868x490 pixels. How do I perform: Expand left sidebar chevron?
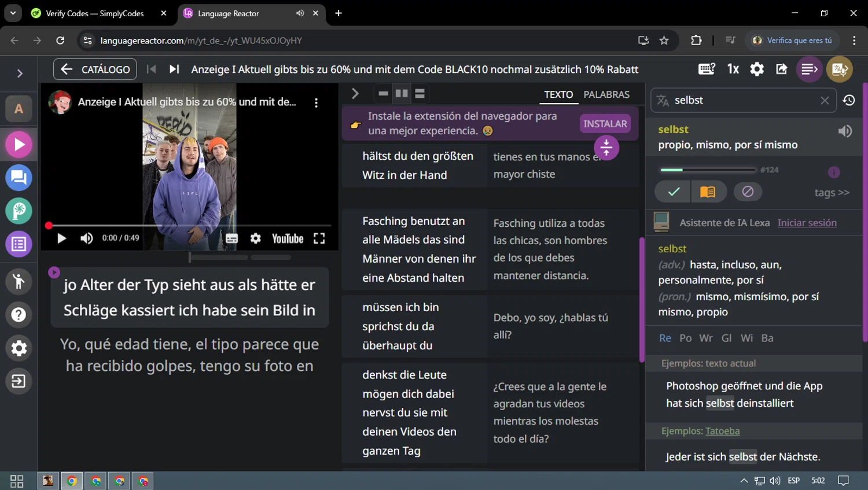tap(20, 73)
